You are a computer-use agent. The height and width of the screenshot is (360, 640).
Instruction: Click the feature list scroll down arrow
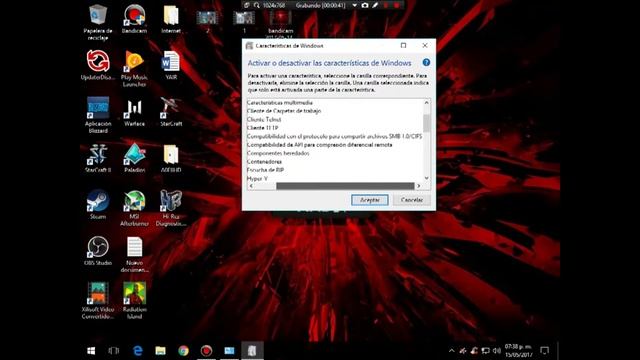427,178
